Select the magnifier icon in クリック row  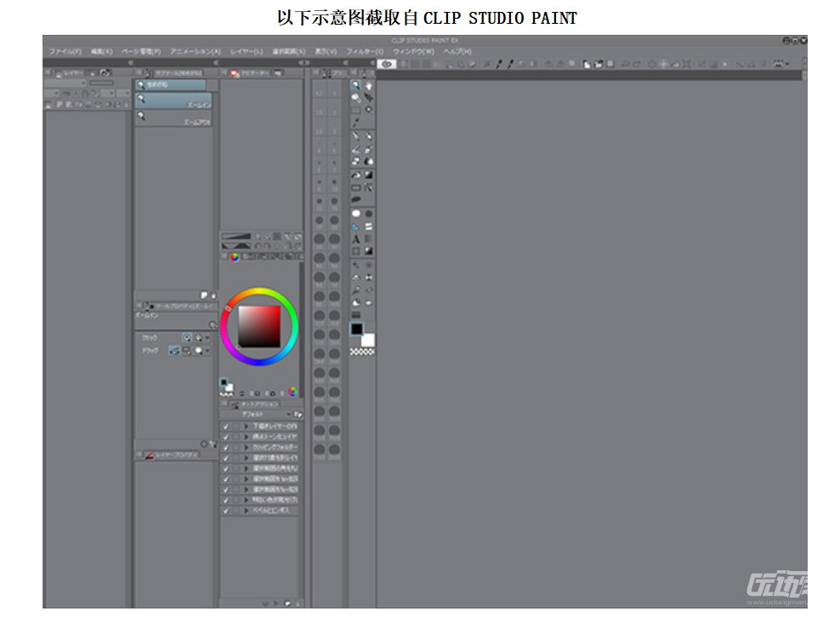pyautogui.click(x=186, y=337)
